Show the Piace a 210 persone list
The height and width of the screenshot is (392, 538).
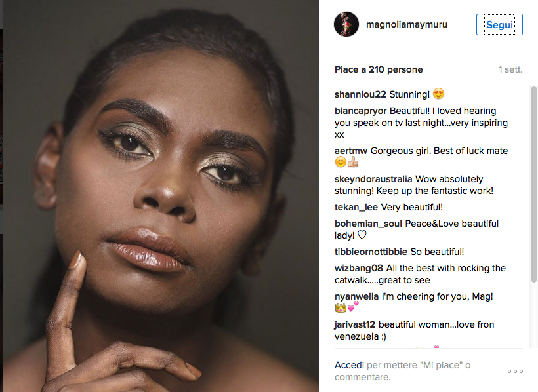[x=379, y=69]
